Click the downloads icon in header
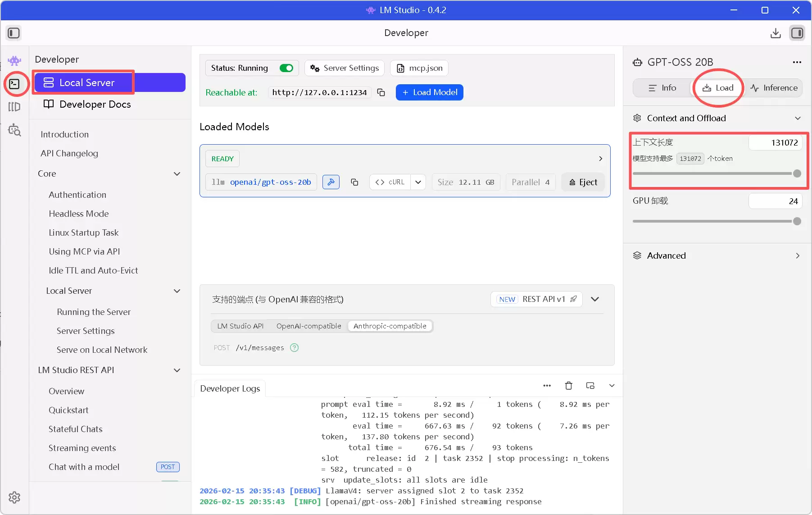Screen dimensions: 812x515 pos(775,33)
